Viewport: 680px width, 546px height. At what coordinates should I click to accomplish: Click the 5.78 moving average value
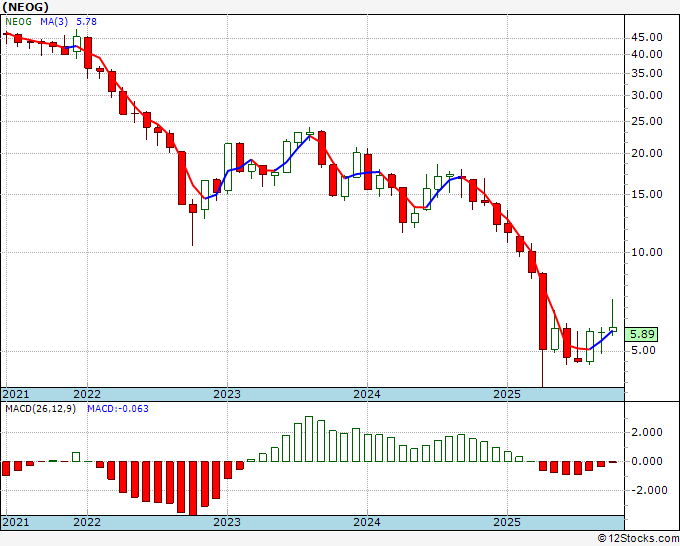(86, 21)
